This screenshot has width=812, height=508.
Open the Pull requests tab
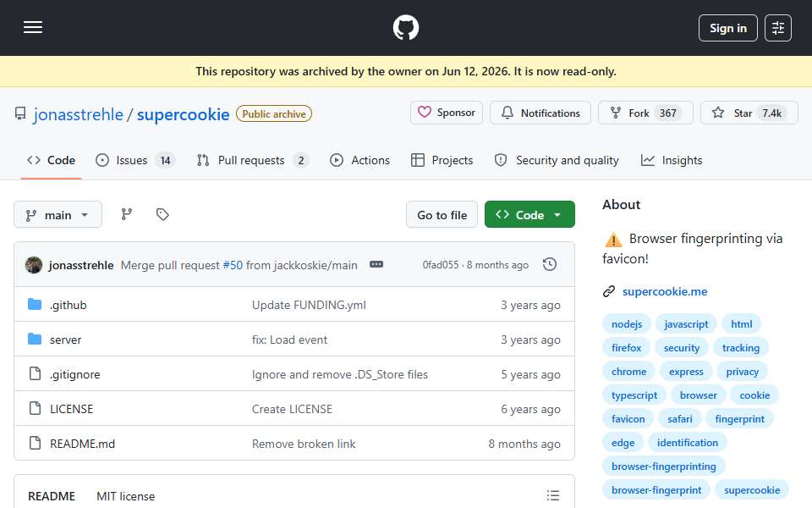tap(253, 160)
